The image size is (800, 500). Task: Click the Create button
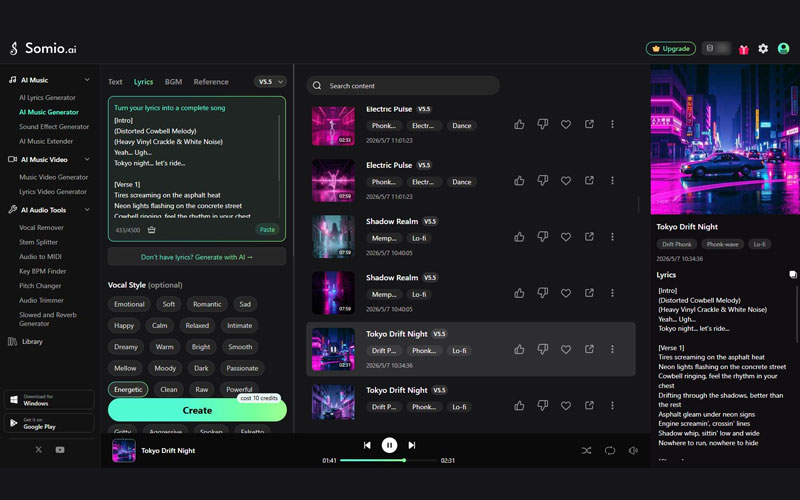tap(197, 410)
